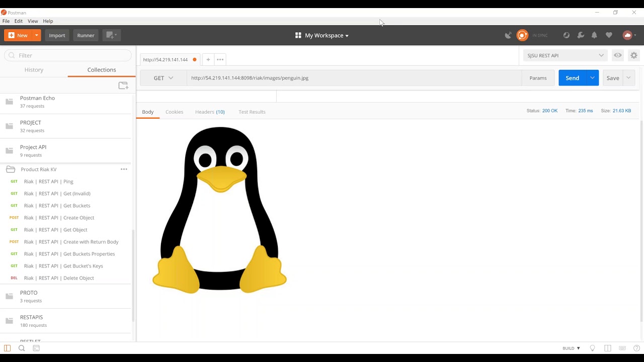Click the Params button
This screenshot has width=644, height=362.
[x=538, y=78]
